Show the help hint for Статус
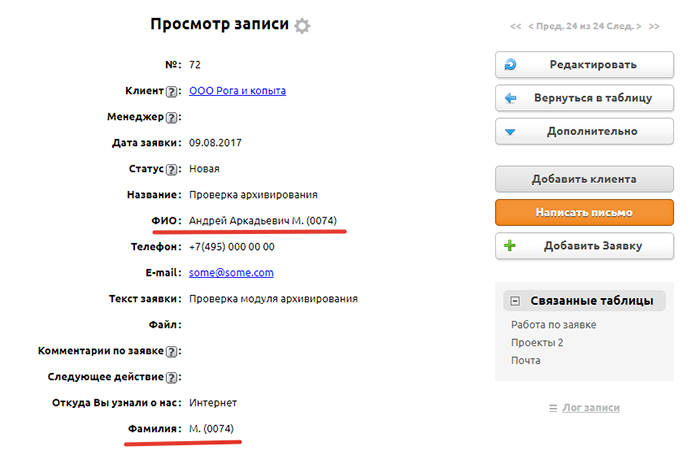Image resolution: width=700 pixels, height=455 pixels. point(171,170)
